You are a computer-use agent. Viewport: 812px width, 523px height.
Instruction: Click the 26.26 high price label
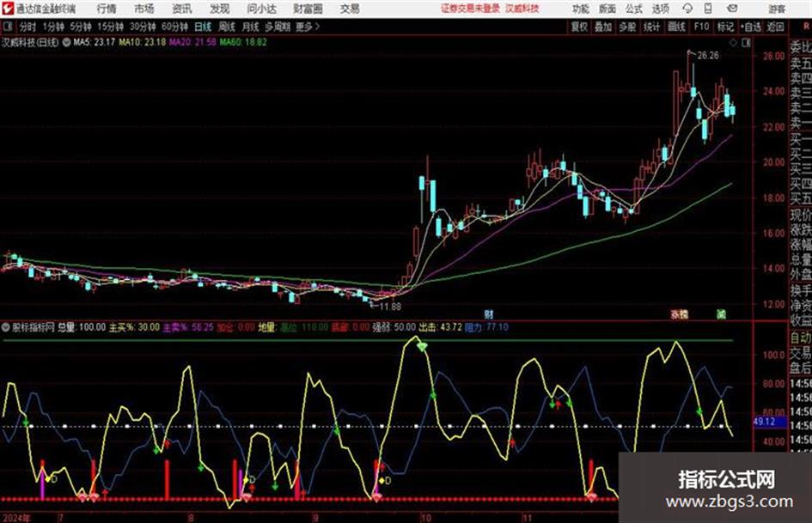707,56
